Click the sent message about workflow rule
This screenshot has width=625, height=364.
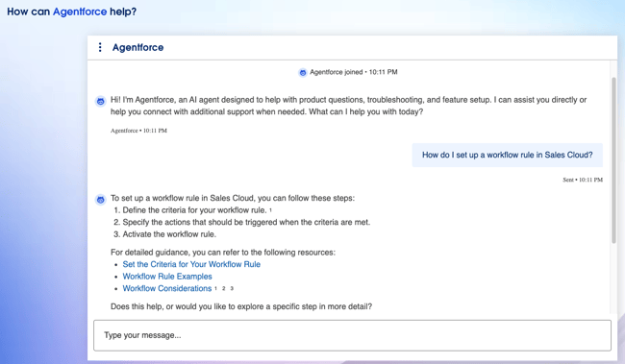508,155
